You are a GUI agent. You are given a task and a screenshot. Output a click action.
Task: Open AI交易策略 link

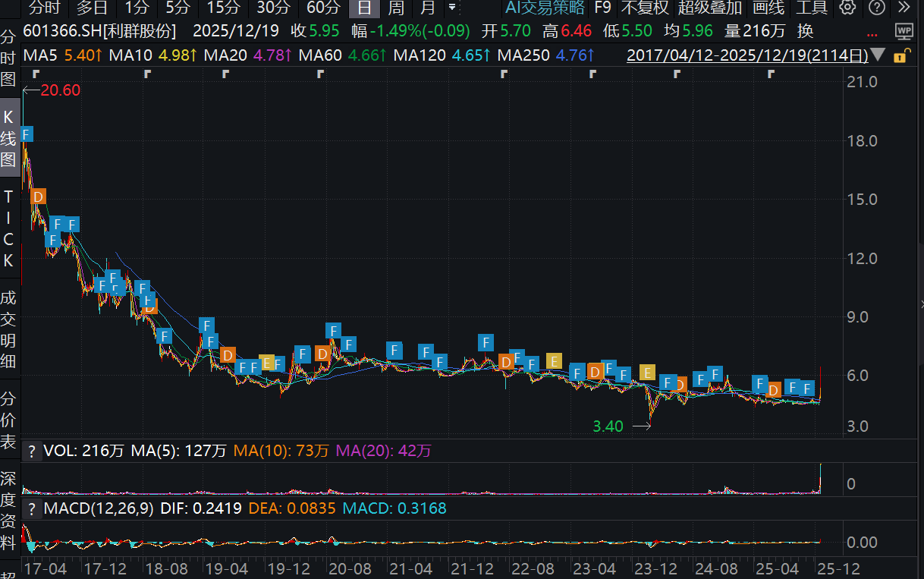point(545,8)
